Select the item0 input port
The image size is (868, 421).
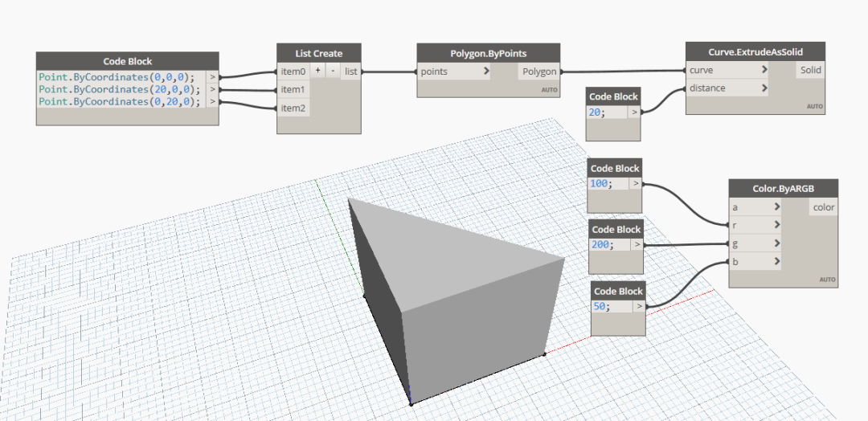tap(293, 72)
